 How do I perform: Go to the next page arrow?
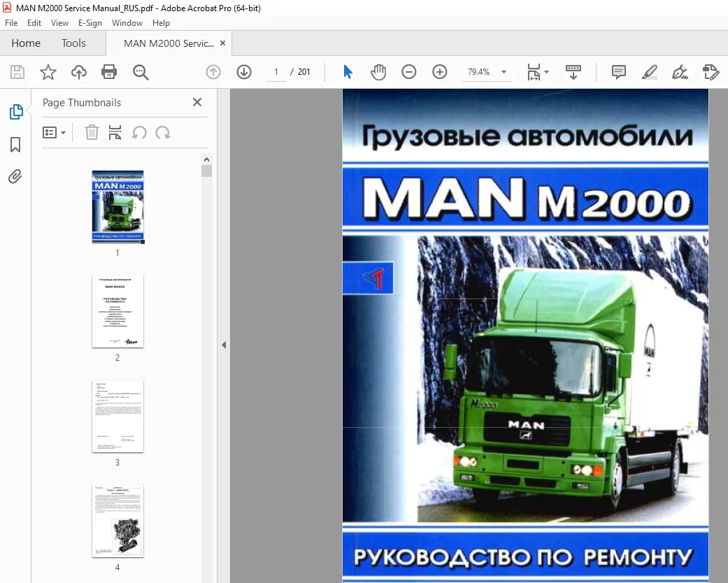pyautogui.click(x=244, y=72)
